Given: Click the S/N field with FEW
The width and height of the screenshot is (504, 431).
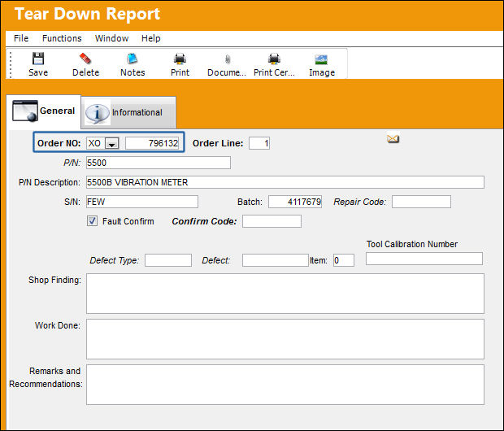Looking at the screenshot, I should point(142,202).
